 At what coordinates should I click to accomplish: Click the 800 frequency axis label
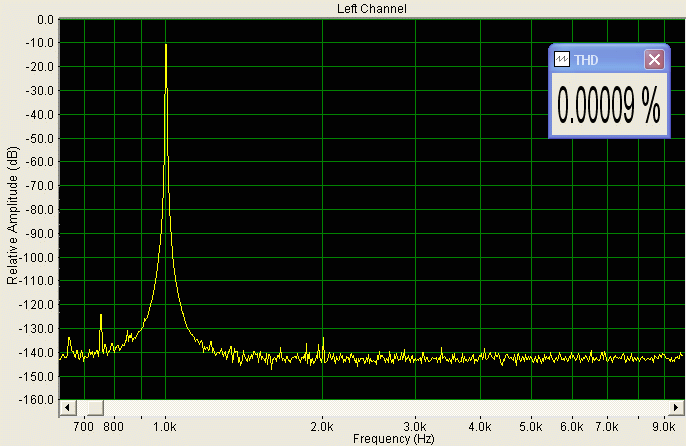point(113,427)
